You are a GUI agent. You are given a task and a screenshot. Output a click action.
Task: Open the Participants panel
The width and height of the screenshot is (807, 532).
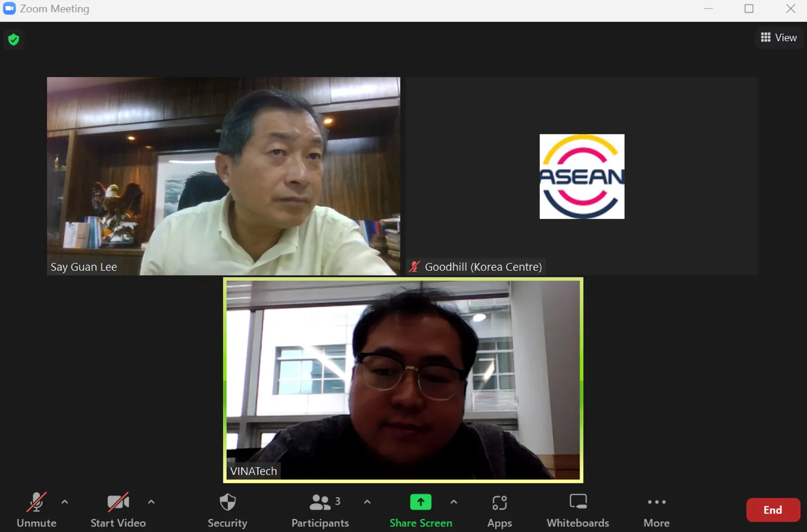point(320,510)
